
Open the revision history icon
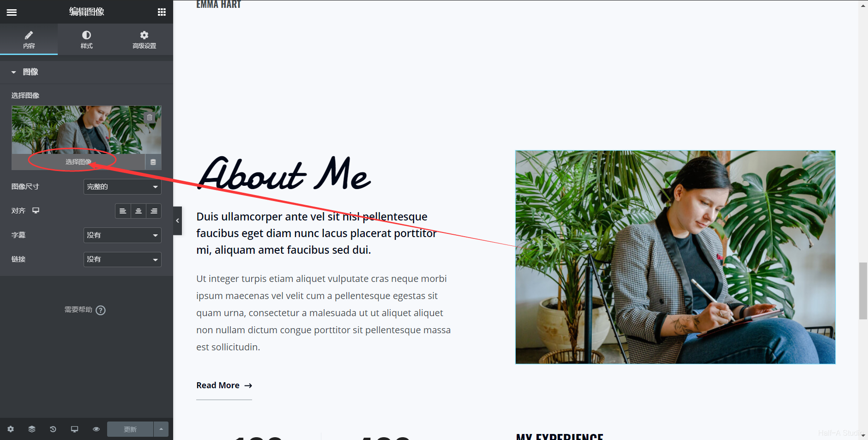click(53, 429)
